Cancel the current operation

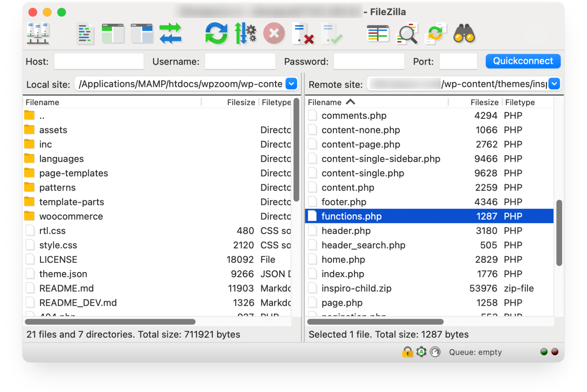pos(274,34)
